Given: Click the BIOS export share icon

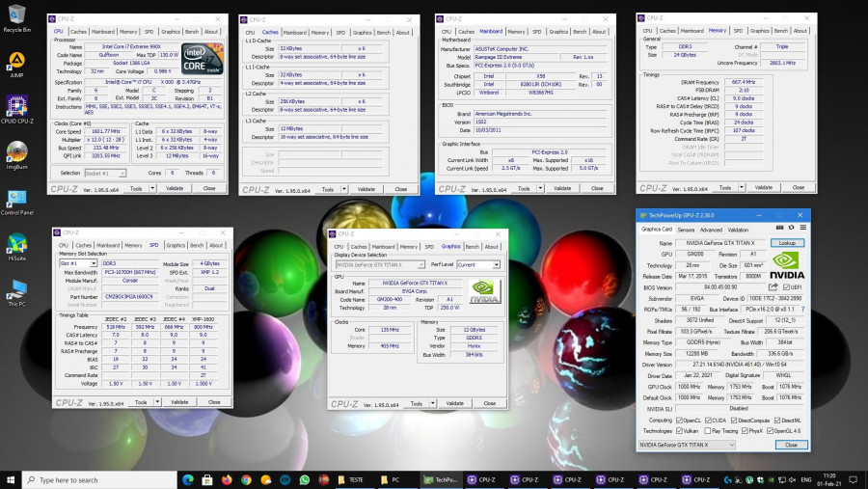Looking at the screenshot, I should (772, 286).
